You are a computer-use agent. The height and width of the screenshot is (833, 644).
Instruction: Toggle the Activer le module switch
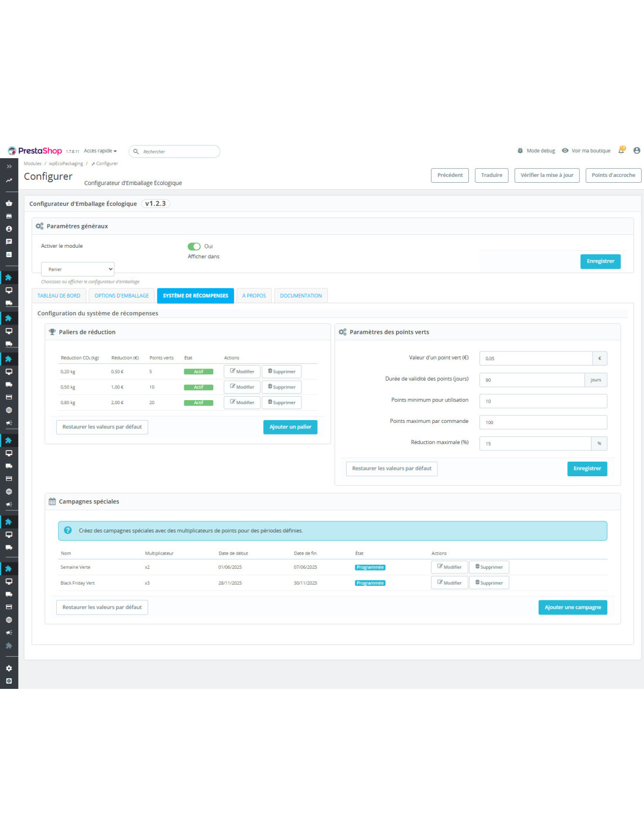[194, 247]
